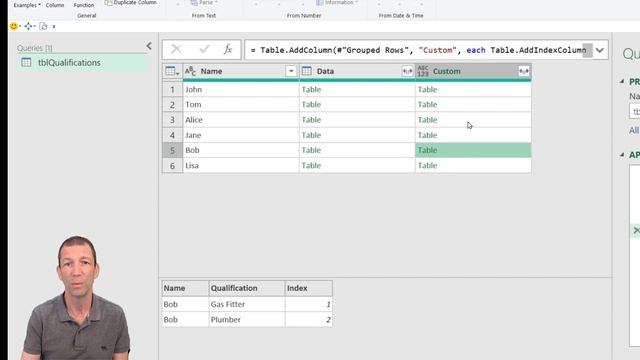Click Plumber cell in preview
Image resolution: width=640 pixels, height=360 pixels.
(247, 320)
